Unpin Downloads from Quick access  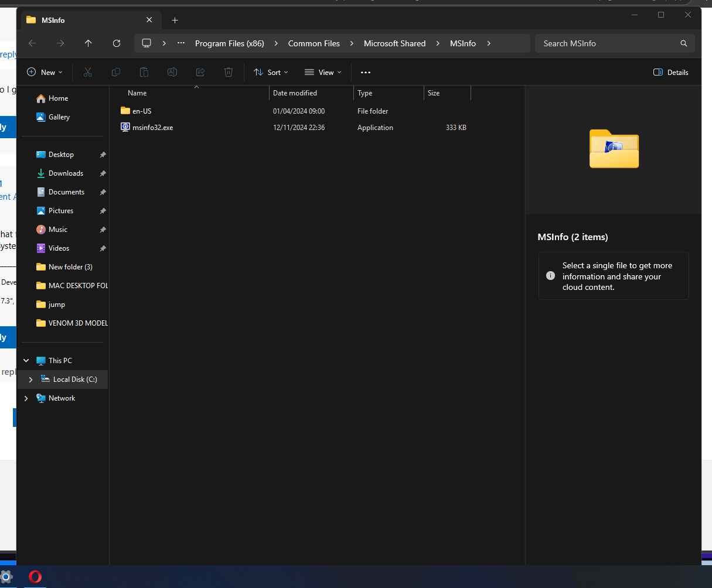tap(103, 173)
